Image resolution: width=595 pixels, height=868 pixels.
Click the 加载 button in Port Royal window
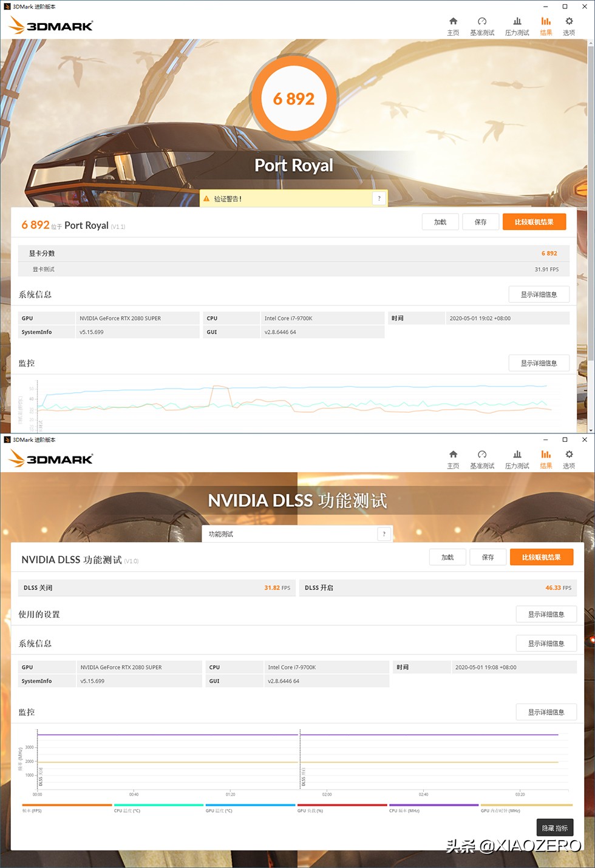pos(440,222)
